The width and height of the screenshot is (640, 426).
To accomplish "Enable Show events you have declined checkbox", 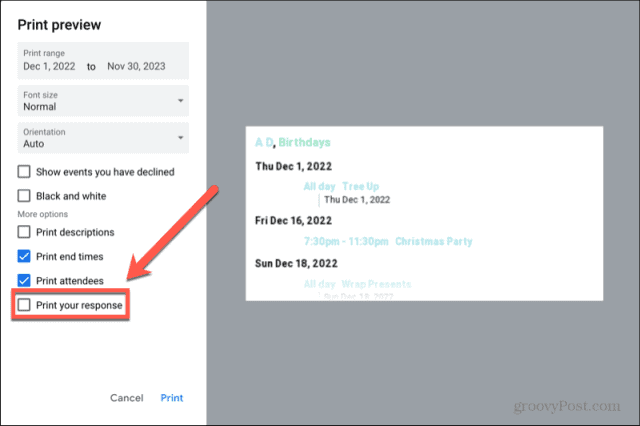I will click(x=24, y=172).
